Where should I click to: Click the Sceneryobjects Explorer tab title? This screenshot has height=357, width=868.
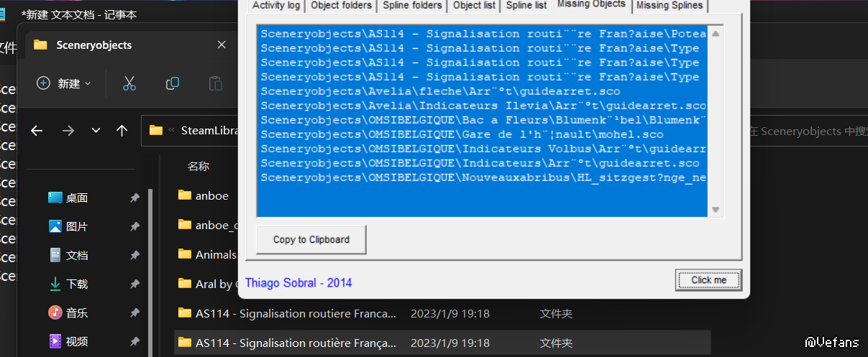click(x=94, y=45)
